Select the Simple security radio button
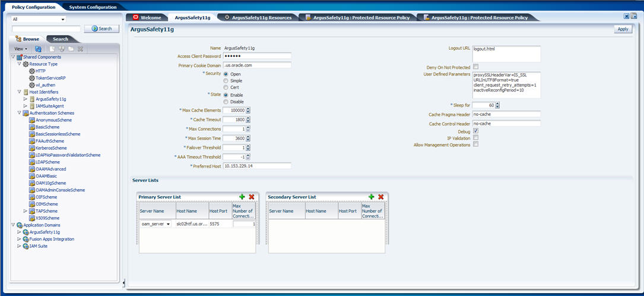Image resolution: width=644 pixels, height=296 pixels. [x=226, y=81]
